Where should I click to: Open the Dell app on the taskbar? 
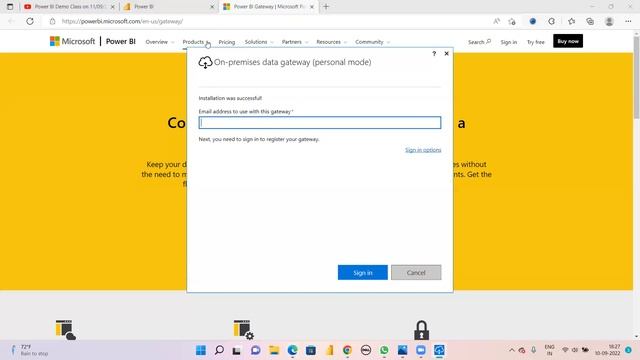[366, 350]
